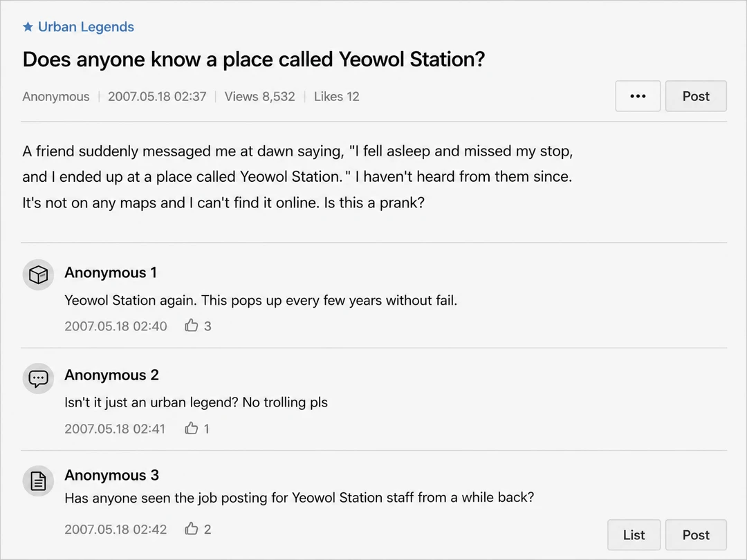747x560 pixels.
Task: Click Anonymous 3's document avatar icon
Action: 38,481
